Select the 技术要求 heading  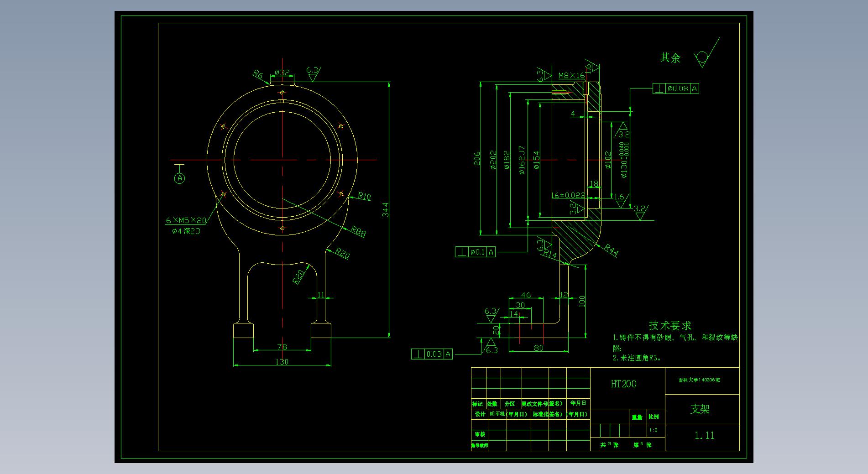pyautogui.click(x=670, y=325)
